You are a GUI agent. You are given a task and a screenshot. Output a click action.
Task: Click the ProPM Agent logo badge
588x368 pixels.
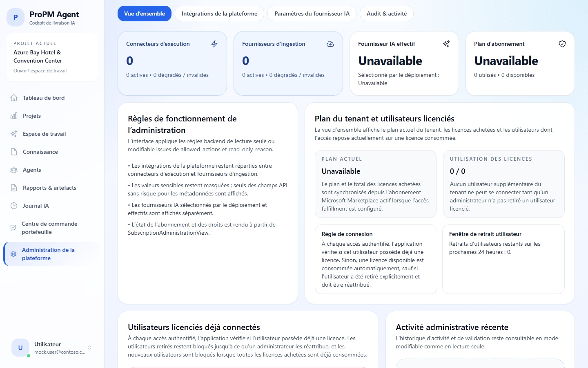[16, 18]
